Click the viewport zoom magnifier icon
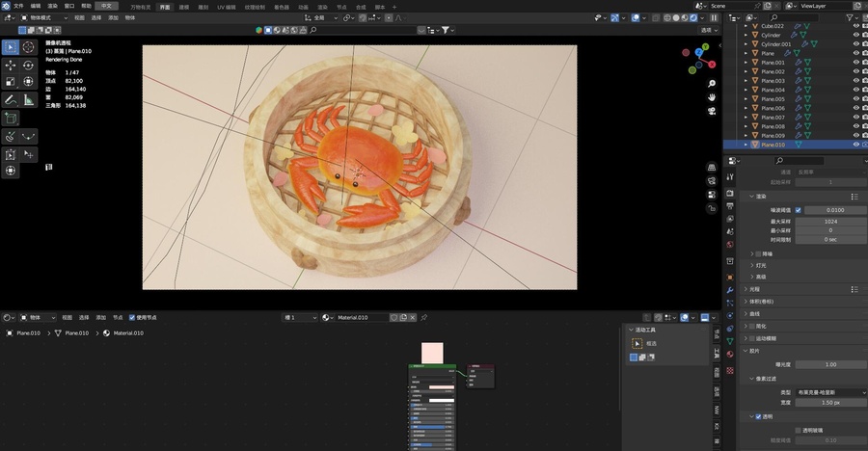Image resolution: width=868 pixels, height=451 pixels. 712,84
